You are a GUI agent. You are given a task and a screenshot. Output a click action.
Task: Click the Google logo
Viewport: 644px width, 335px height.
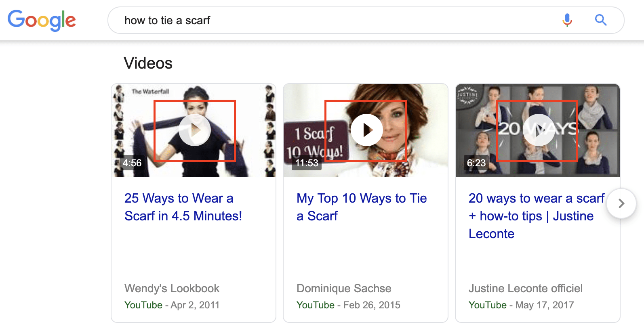(42, 20)
